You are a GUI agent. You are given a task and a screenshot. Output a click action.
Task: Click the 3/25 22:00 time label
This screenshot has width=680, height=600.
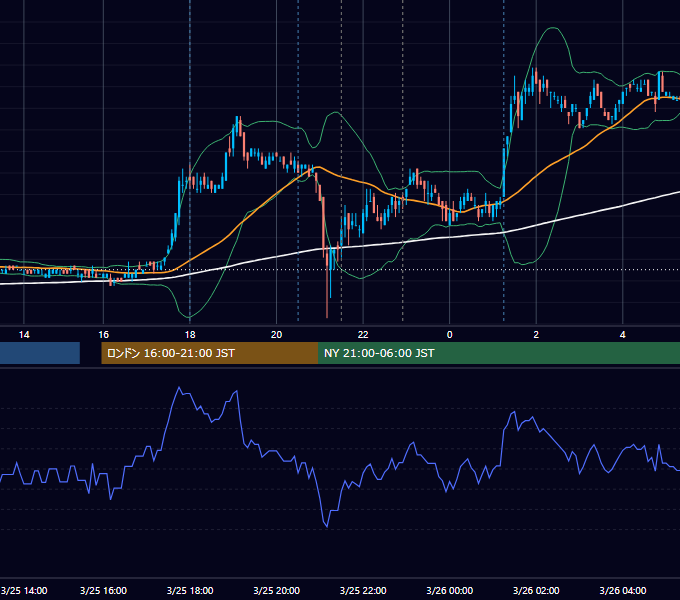(x=363, y=590)
